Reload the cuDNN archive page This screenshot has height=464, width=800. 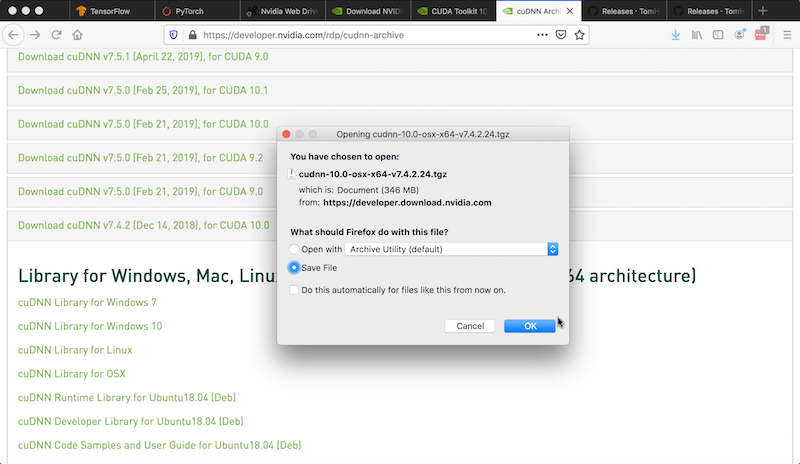[x=56, y=35]
